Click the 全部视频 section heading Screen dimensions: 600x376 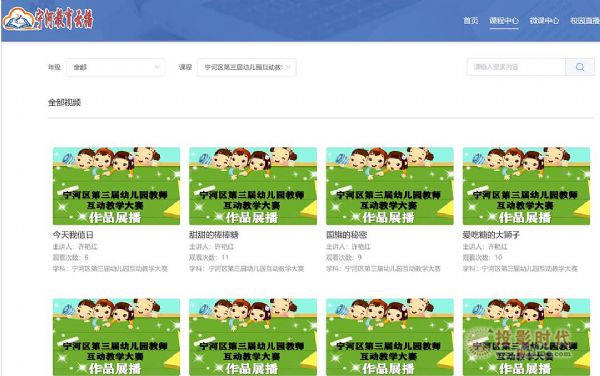pyautogui.click(x=64, y=102)
